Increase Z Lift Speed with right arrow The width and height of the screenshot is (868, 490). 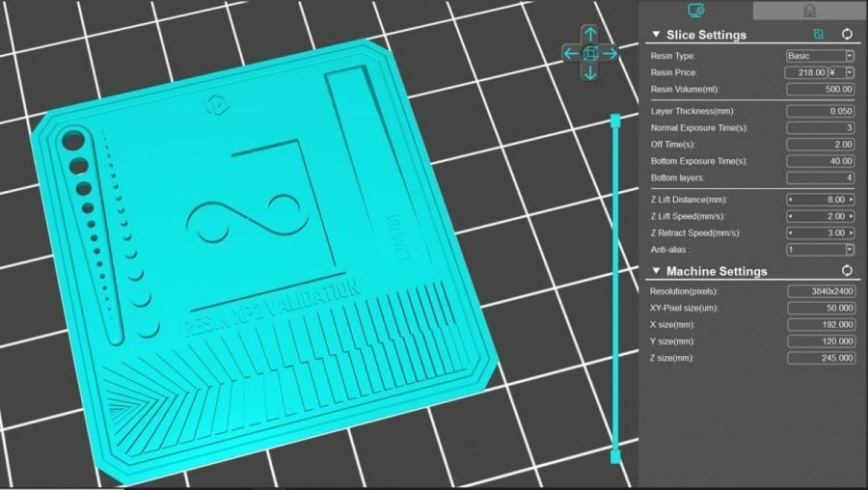coord(851,216)
